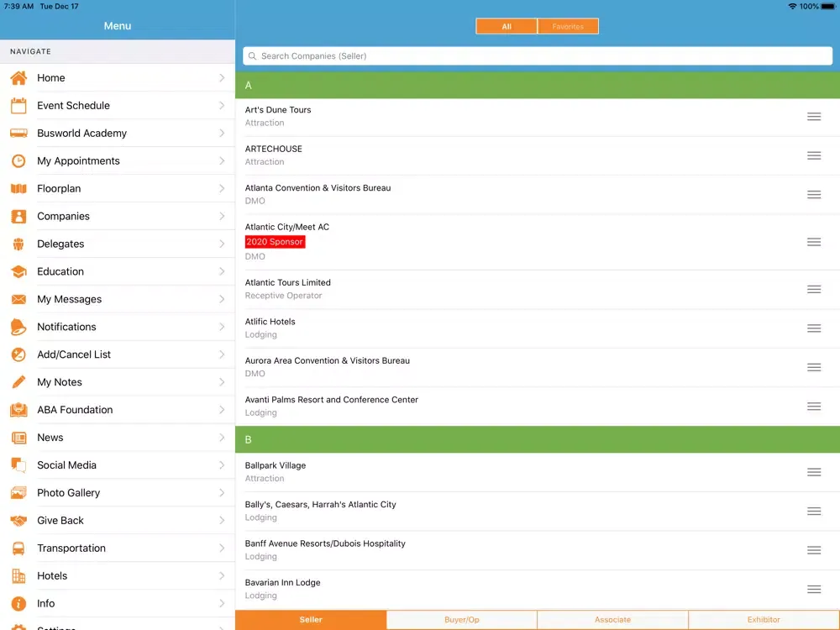
Task: Check the Wi-Fi status icon
Action: tap(792, 7)
